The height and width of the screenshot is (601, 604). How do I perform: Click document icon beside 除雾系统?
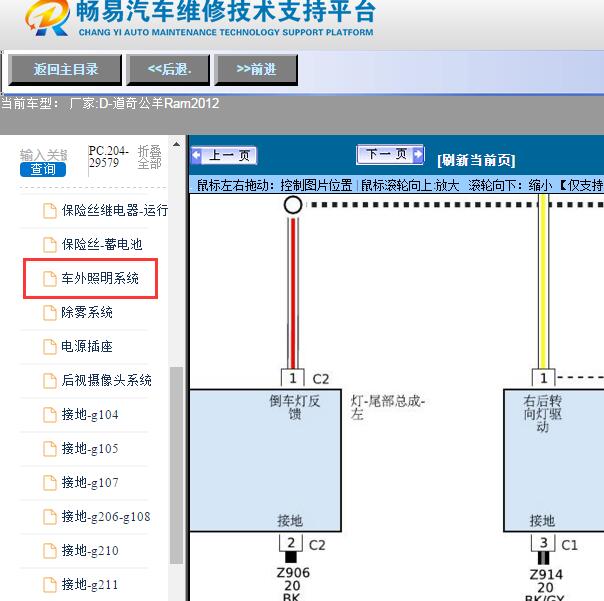[50, 313]
